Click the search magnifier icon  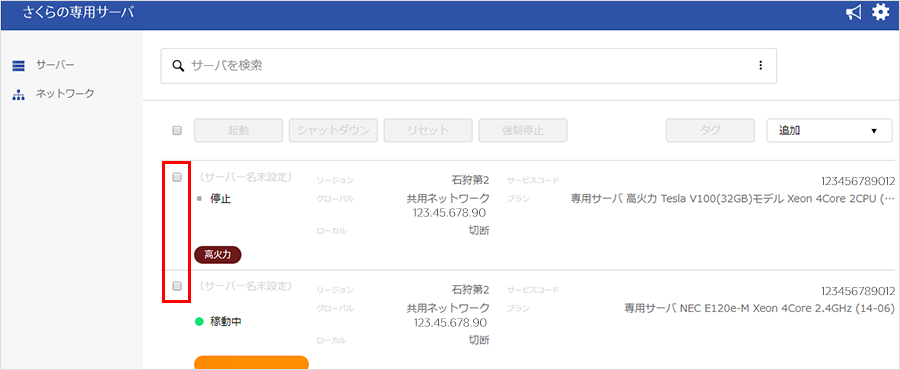(x=178, y=65)
